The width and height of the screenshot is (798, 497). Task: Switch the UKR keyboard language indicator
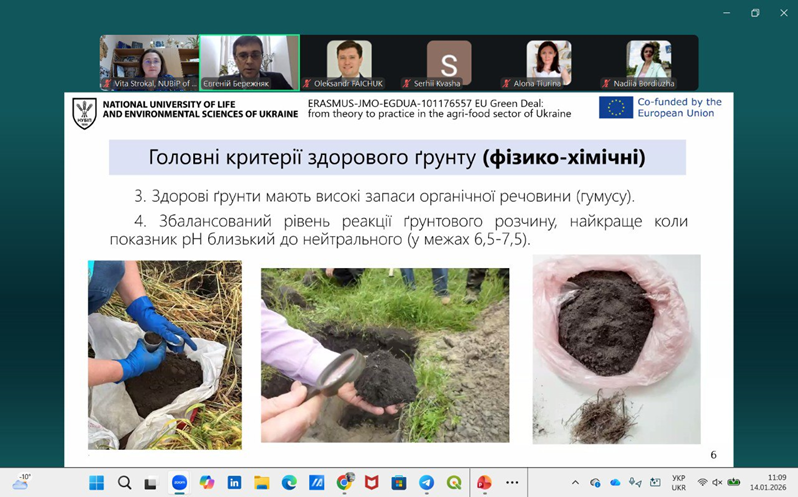click(x=679, y=482)
